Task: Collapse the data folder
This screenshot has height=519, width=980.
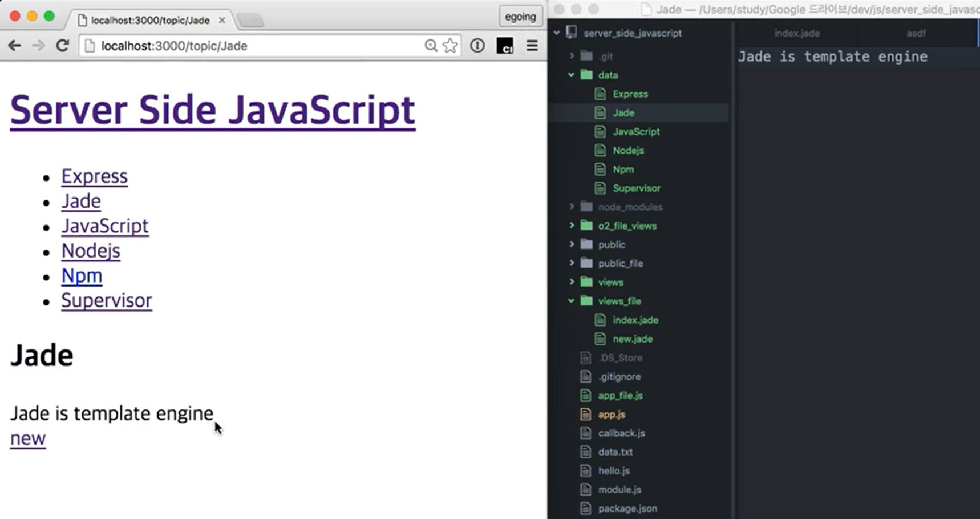Action: point(572,75)
